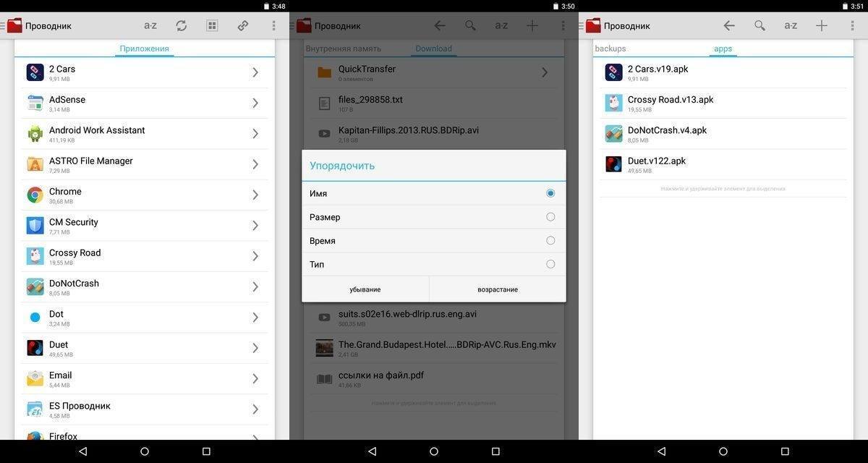Tap the Email envelope icon
868x463 pixels.
[x=35, y=378]
